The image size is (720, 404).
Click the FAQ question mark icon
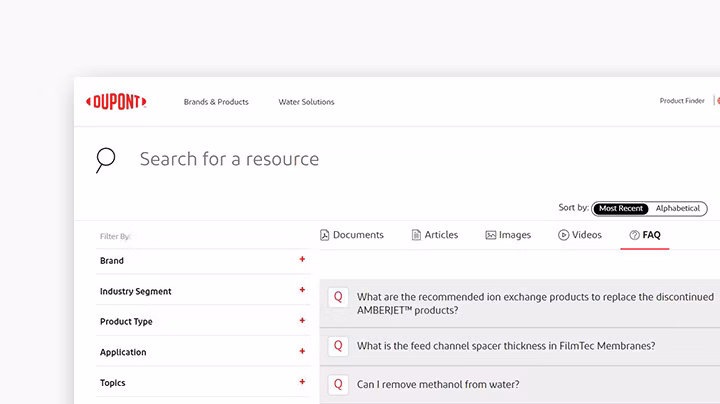pyautogui.click(x=634, y=235)
